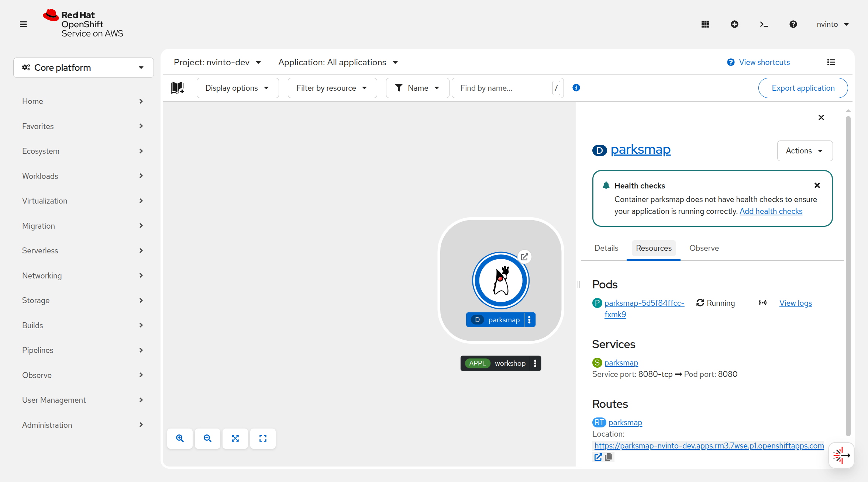The width and height of the screenshot is (868, 482).
Task: Click the blue info icon near search
Action: (x=576, y=88)
